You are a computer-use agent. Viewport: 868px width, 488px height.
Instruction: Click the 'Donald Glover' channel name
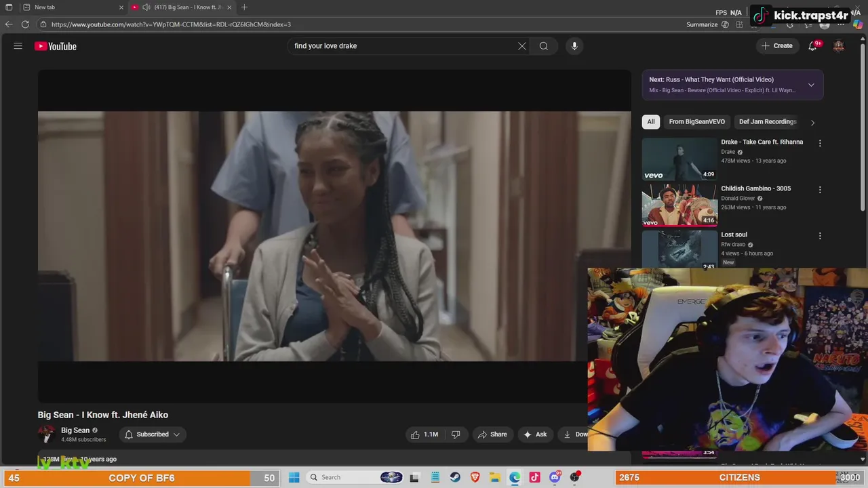tap(738, 199)
